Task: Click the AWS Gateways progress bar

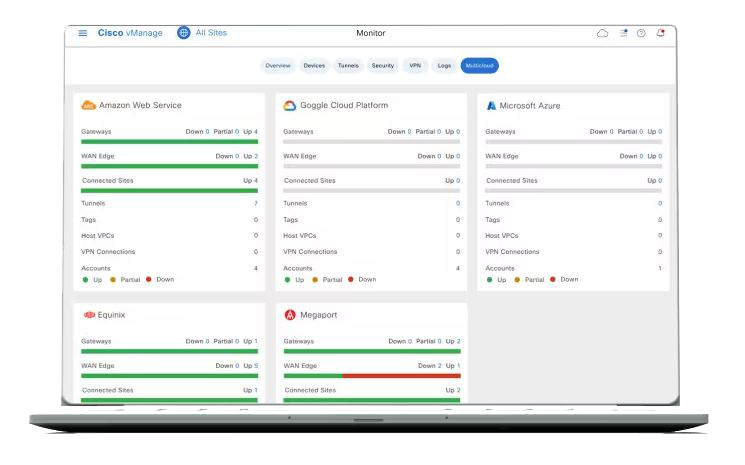Action: click(x=170, y=142)
